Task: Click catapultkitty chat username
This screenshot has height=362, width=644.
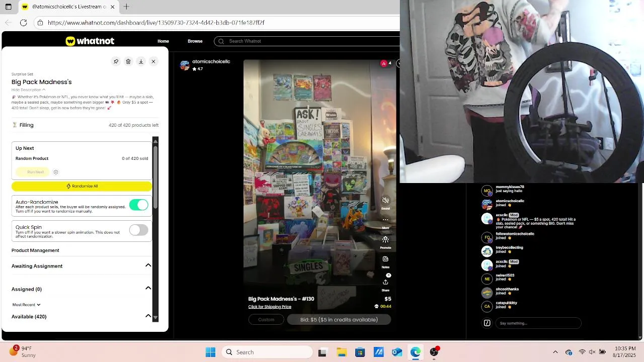Action: pos(506,303)
